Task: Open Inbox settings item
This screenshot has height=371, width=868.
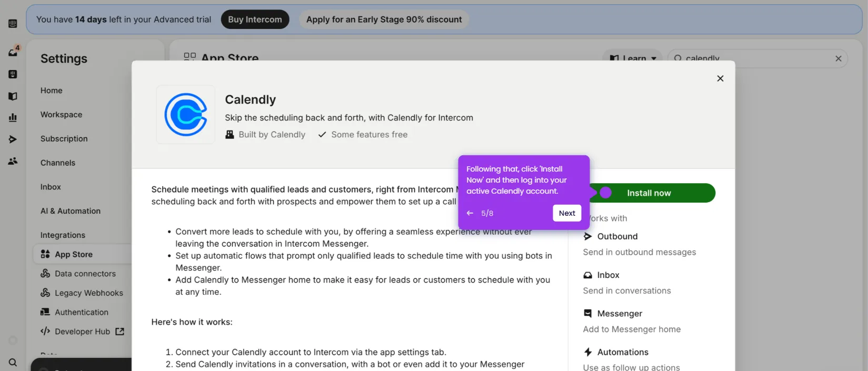Action: coord(51,187)
